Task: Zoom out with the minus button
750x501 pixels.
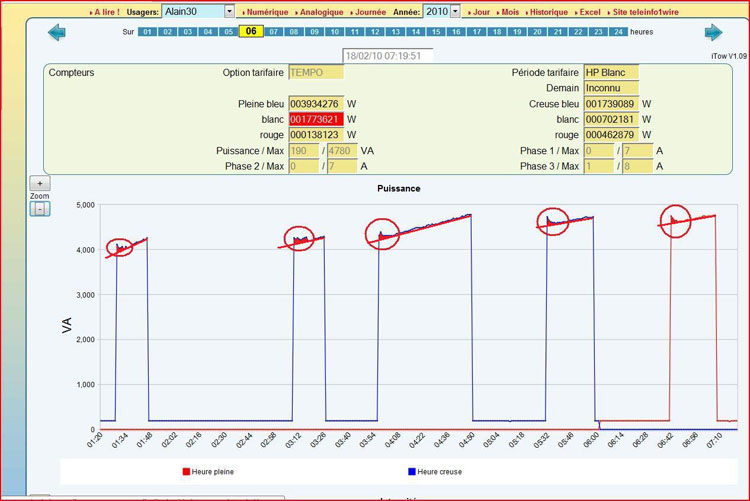Action: pyautogui.click(x=39, y=209)
